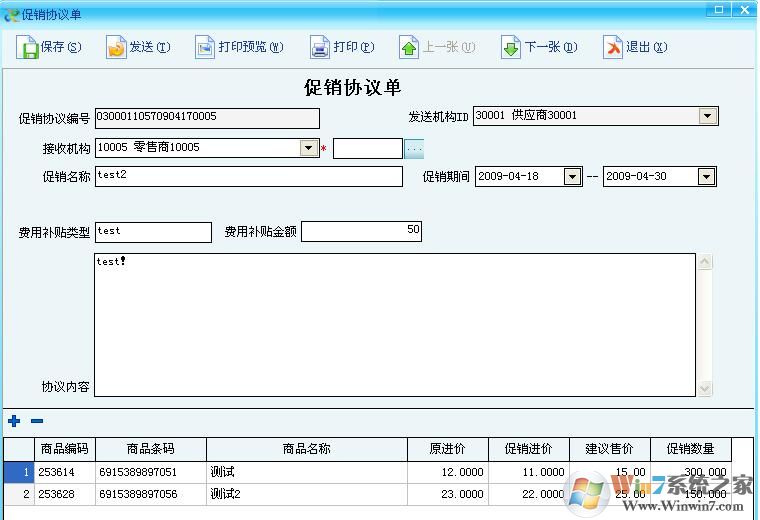The image size is (760, 520).
Task: Click the content box scrollbar down arrow
Action: pyautogui.click(x=705, y=388)
